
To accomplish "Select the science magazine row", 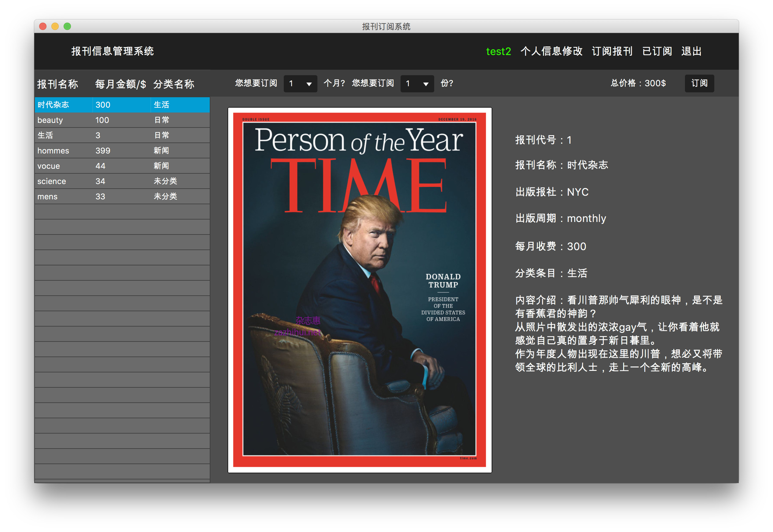I will 122,181.
